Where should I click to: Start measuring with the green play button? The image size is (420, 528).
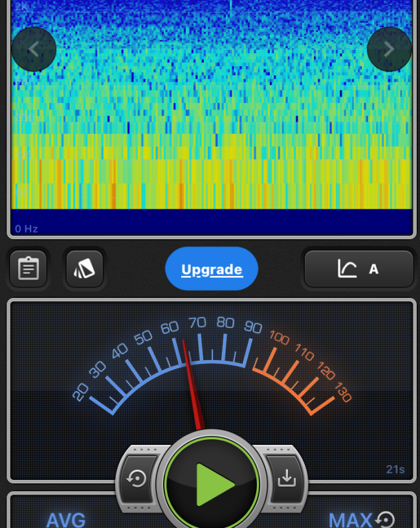tap(212, 483)
